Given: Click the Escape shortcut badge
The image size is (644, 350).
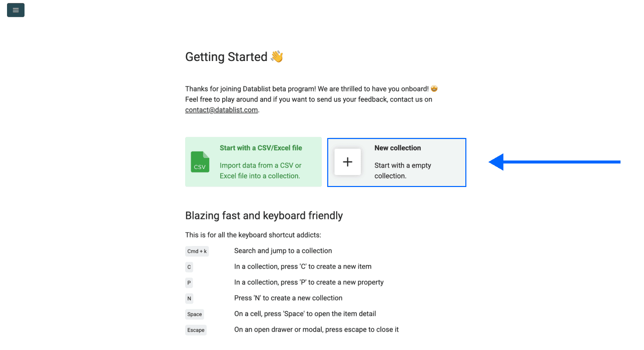Looking at the screenshot, I should pos(196,330).
